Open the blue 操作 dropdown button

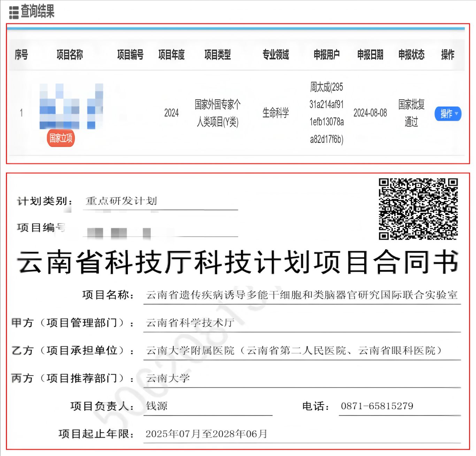point(448,114)
